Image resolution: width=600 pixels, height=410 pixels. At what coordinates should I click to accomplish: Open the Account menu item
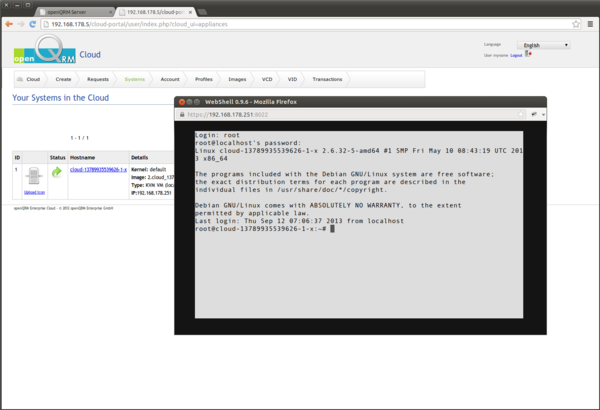170,79
